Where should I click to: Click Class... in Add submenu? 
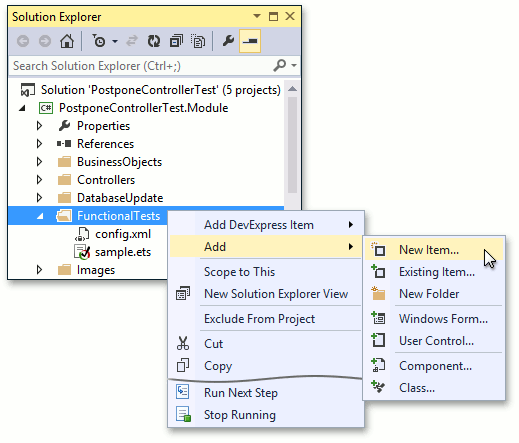click(x=434, y=388)
